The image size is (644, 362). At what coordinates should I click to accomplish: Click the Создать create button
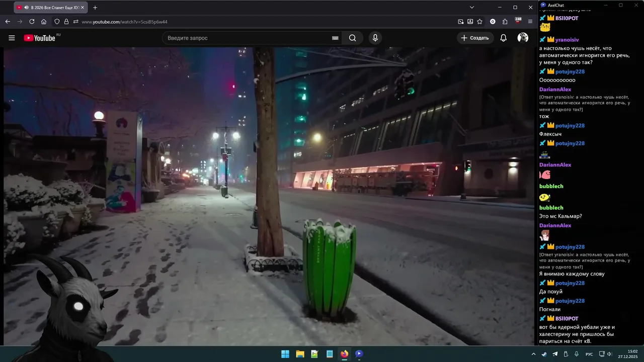point(475,38)
